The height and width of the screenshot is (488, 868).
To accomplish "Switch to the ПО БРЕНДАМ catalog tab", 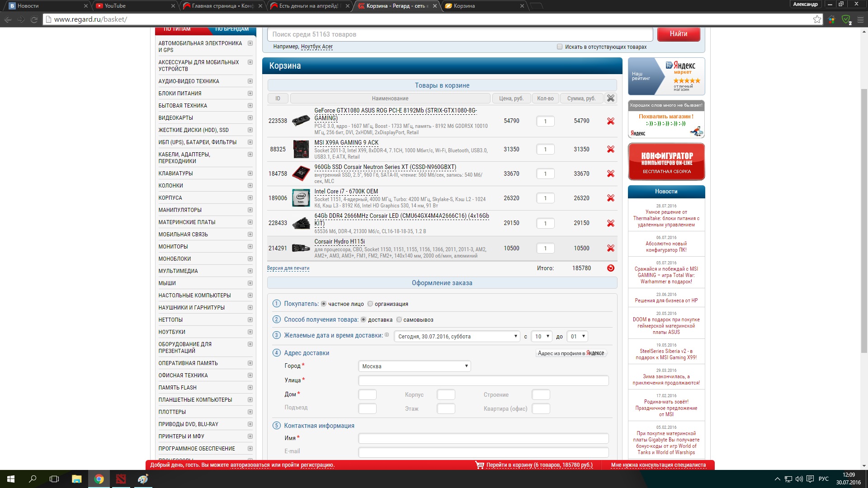I will 231,29.
